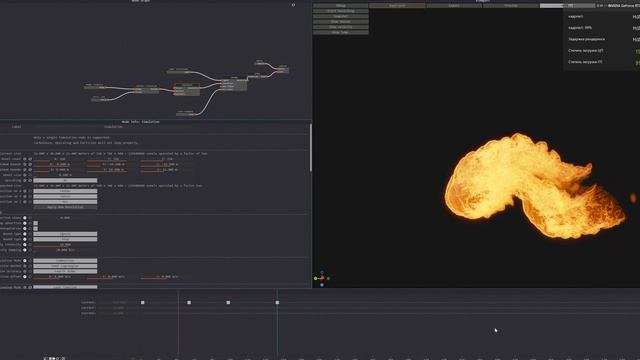
Task: Toggle the checkbox below the advection checkbox
Action: 36,229
